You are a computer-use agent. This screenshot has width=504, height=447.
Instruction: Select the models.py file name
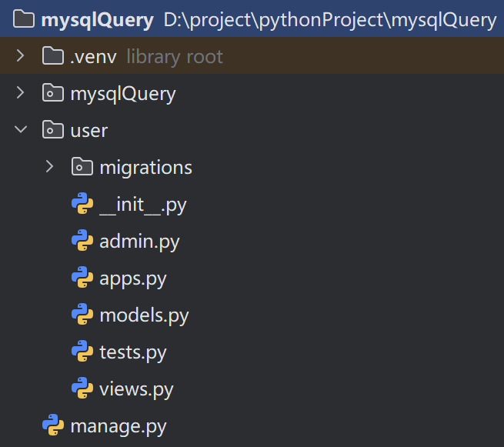144,315
